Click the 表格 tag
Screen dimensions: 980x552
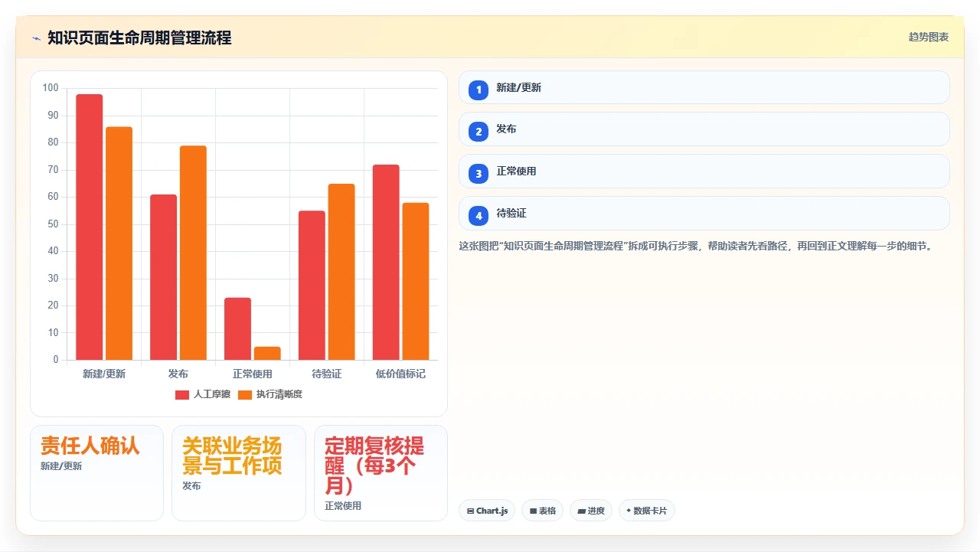[x=543, y=511]
